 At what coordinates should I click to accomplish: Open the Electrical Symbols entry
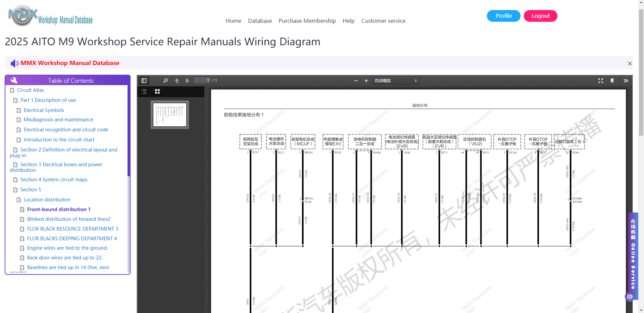click(x=44, y=110)
